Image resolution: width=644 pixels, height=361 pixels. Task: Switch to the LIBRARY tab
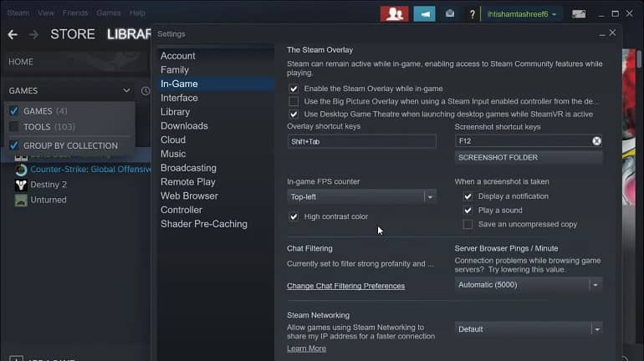[x=129, y=34]
